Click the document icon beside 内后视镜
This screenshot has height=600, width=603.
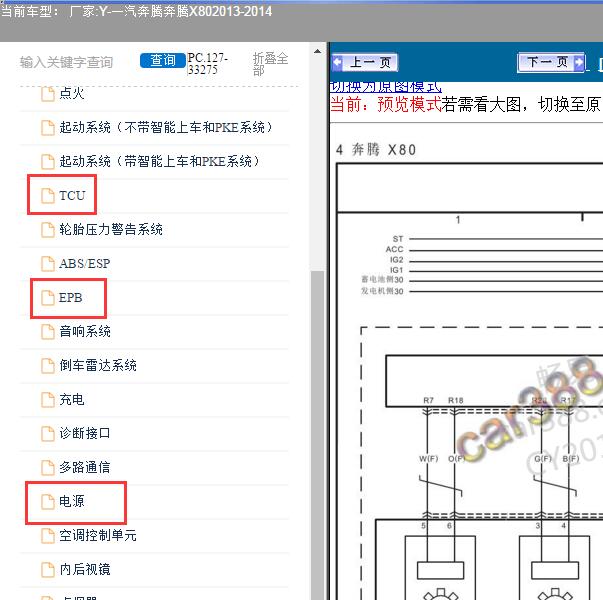coord(48,570)
